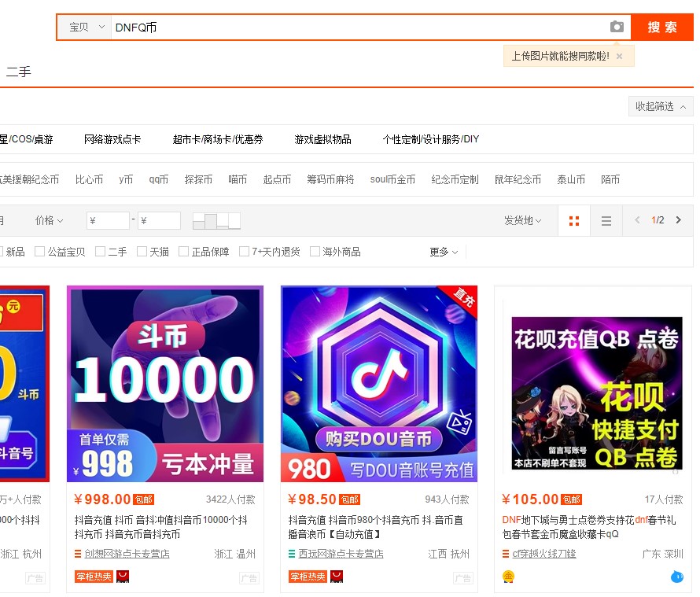
Task: Go to next results page arrow
Action: tap(679, 219)
